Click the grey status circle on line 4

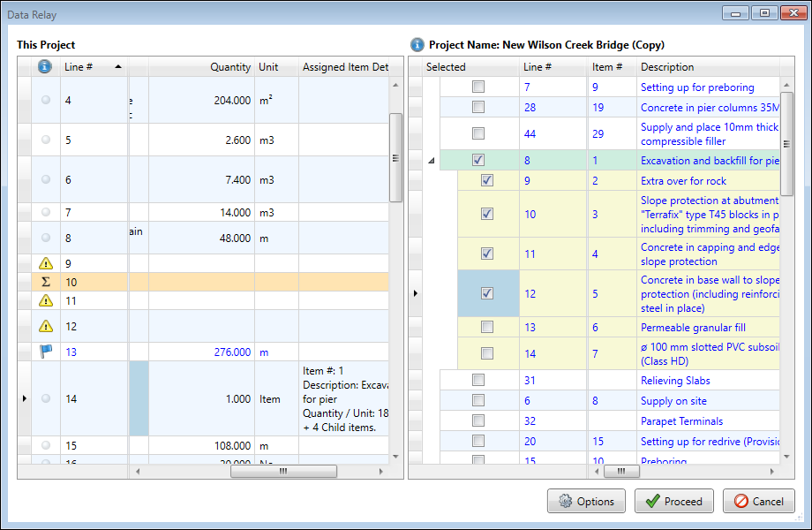46,101
